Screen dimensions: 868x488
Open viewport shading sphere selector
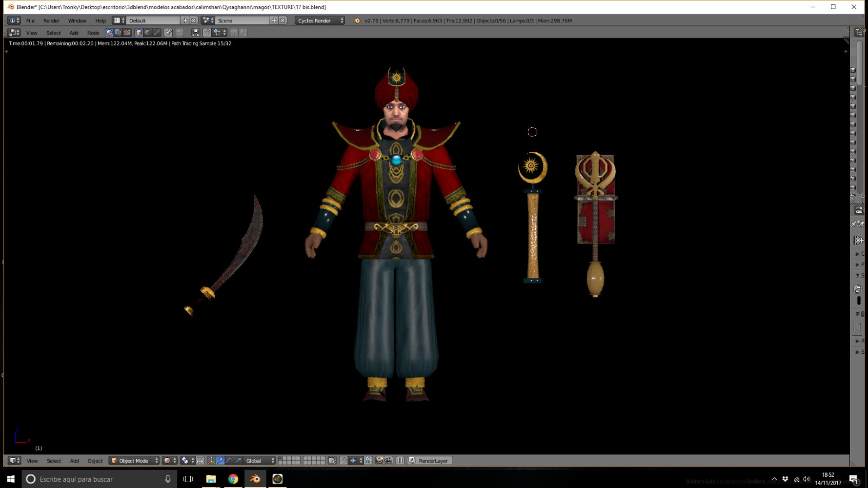tap(169, 461)
